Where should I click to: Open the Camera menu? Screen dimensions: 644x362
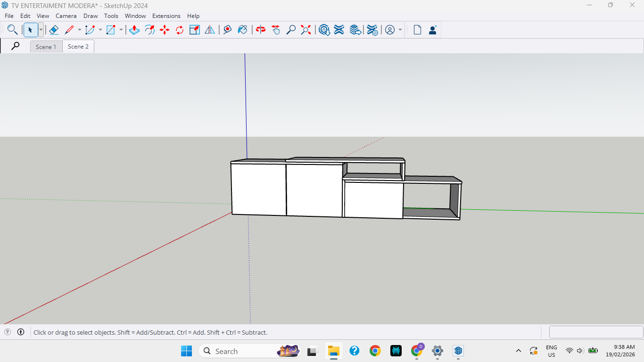tap(66, 16)
